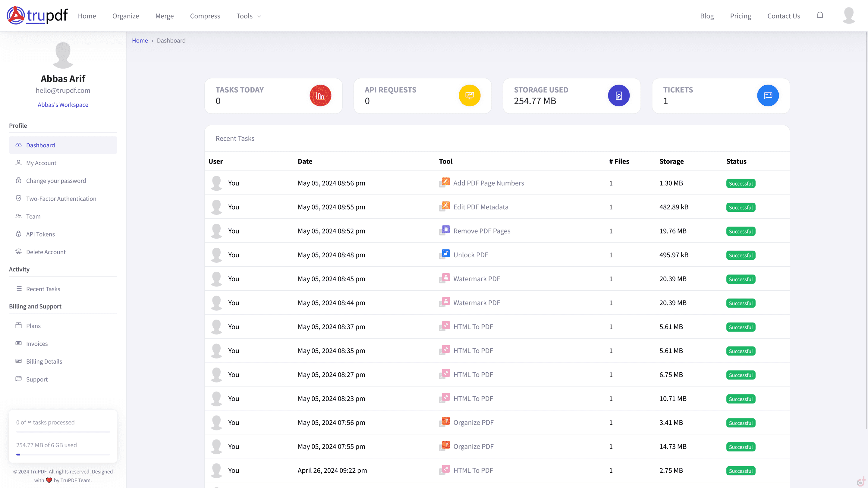The width and height of the screenshot is (868, 488).
Task: Click the blue Tickets chat icon
Action: [768, 96]
